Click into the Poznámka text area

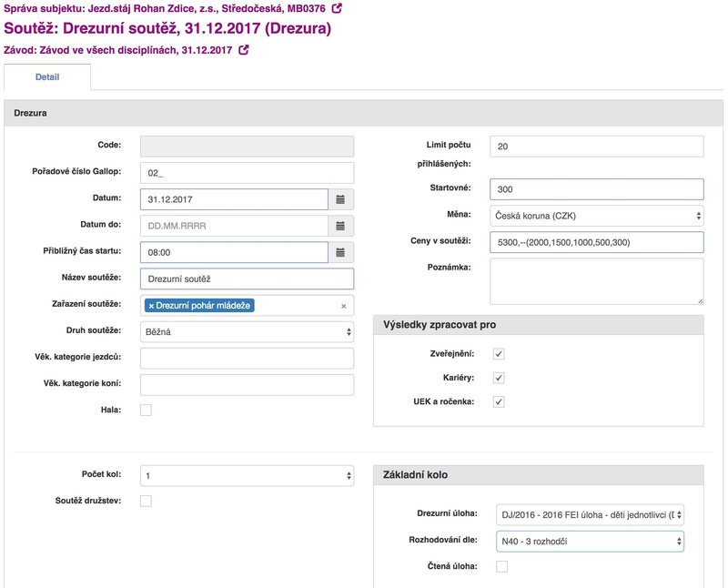(596, 280)
